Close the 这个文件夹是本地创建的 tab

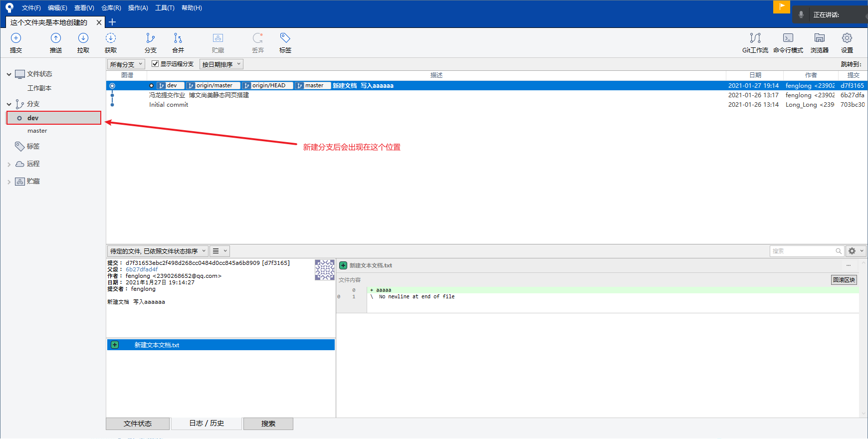(x=99, y=22)
